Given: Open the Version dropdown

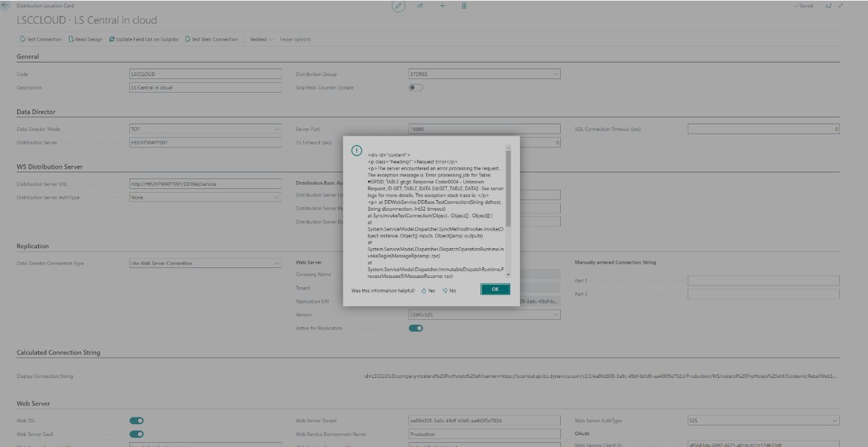Looking at the screenshot, I should pos(555,315).
